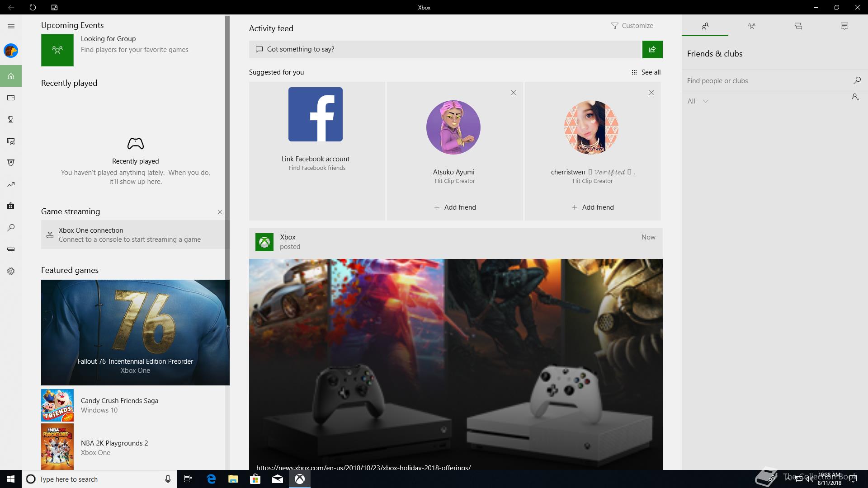
Task: Open Mail app from taskbar
Action: coord(278,479)
